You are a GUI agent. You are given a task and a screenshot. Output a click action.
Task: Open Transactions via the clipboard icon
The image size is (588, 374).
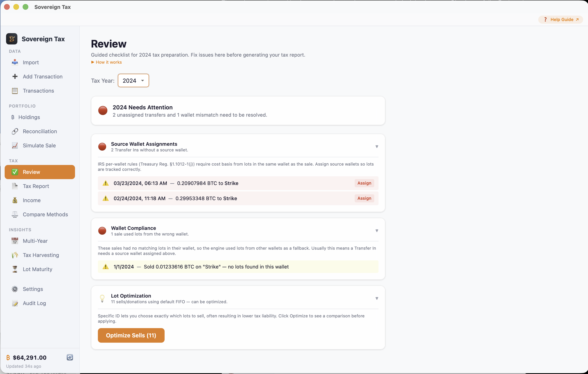15,91
